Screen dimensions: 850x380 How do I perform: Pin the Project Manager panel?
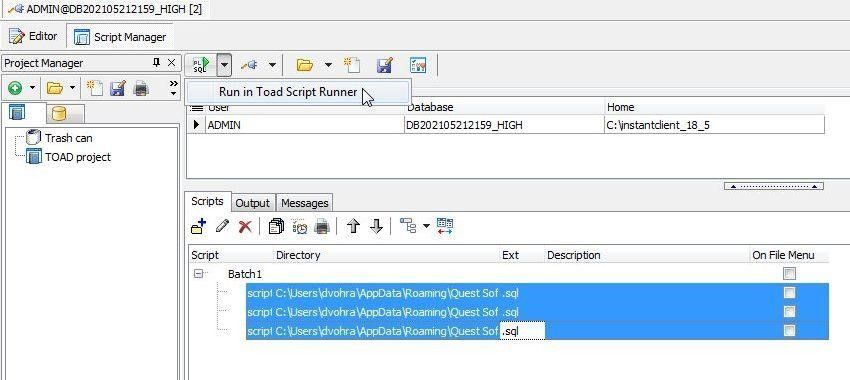[x=157, y=63]
